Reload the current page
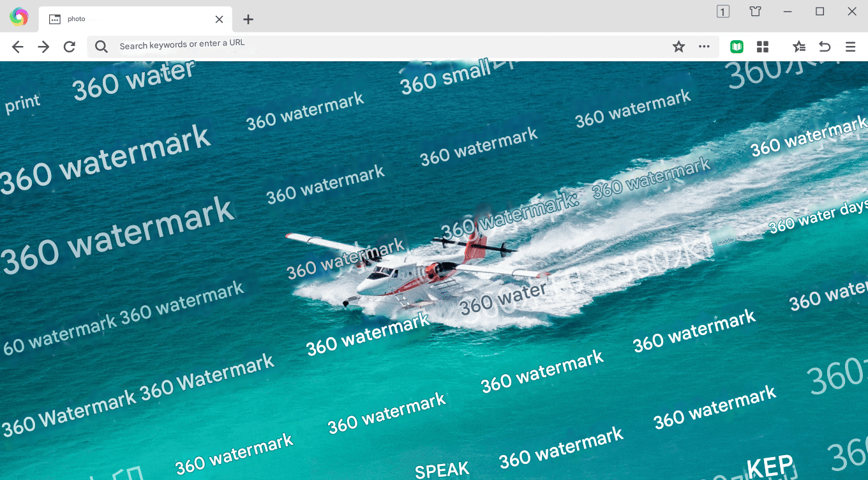Screen dimensions: 868x480 tap(70, 47)
